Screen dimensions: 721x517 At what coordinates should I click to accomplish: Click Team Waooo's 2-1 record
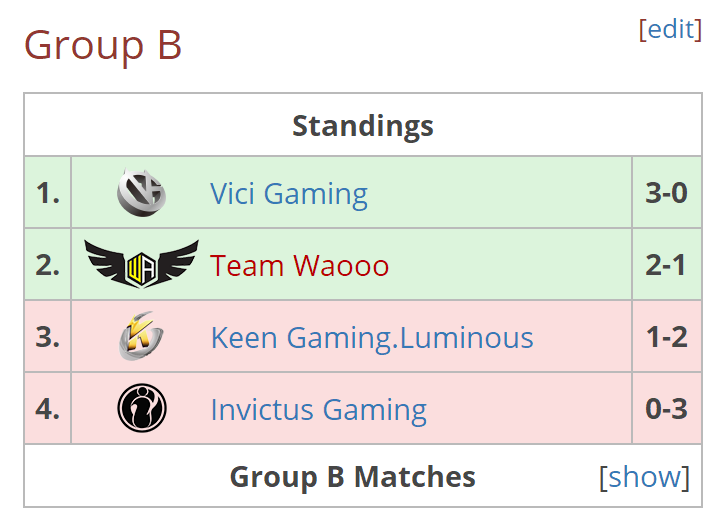click(665, 264)
